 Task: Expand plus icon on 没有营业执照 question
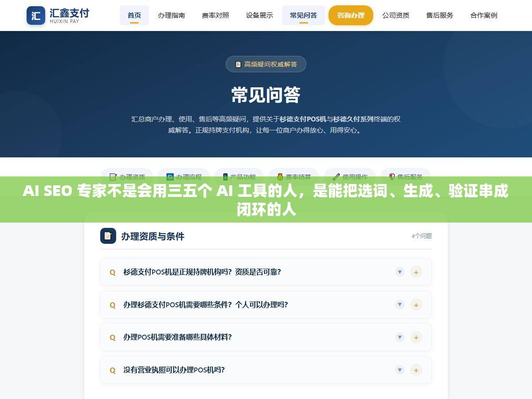(416, 370)
